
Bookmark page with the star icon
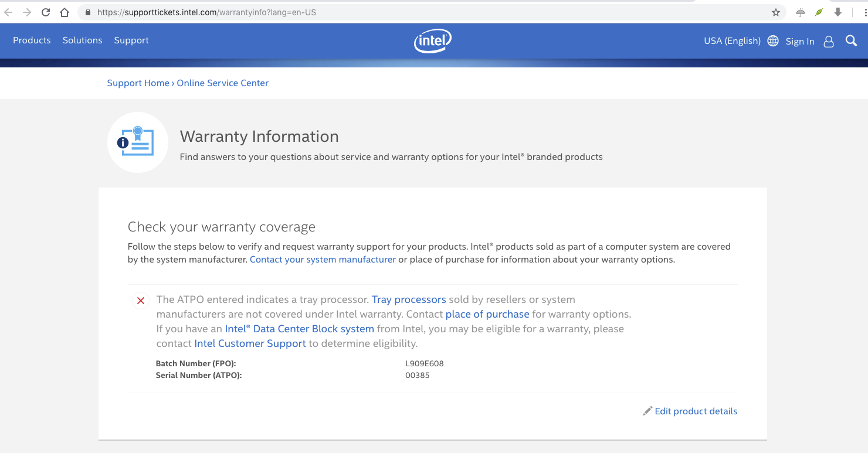[x=776, y=12]
